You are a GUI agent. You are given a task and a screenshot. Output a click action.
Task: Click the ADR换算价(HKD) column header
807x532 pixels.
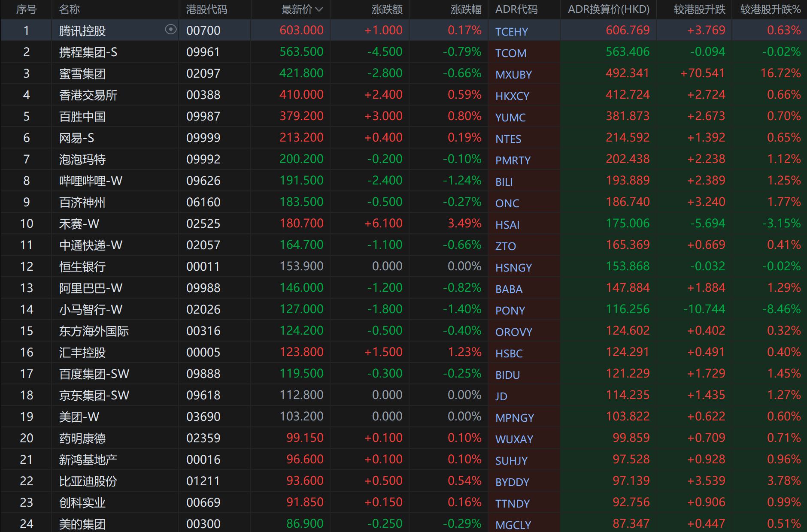(x=608, y=9)
